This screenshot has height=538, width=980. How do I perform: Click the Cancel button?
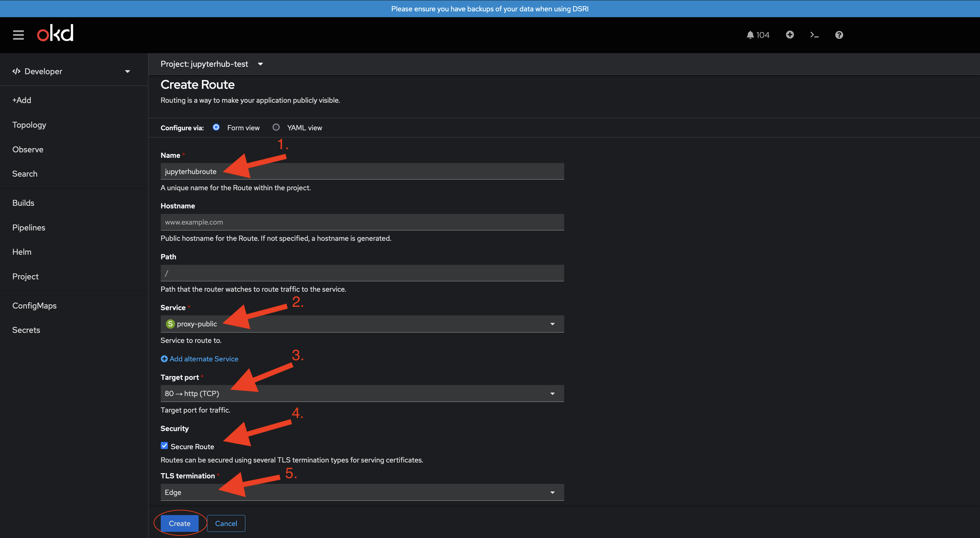[226, 523]
